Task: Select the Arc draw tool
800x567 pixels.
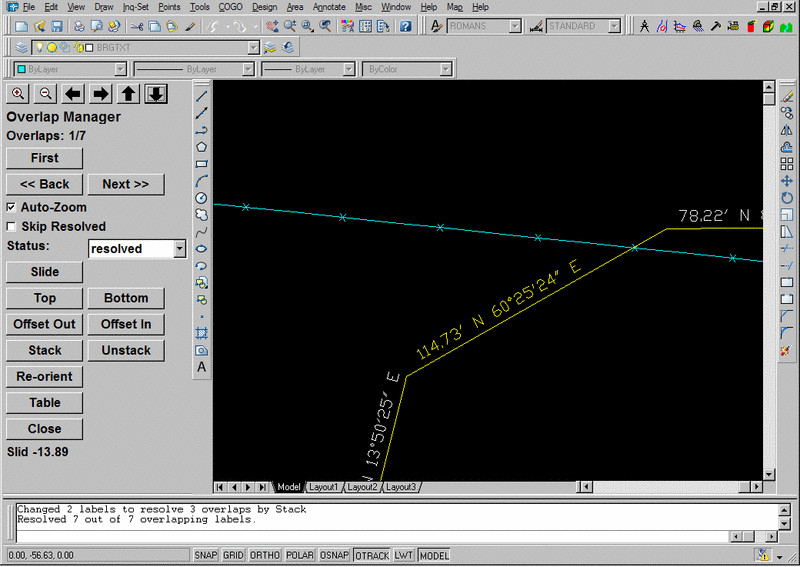Action: pos(202,181)
